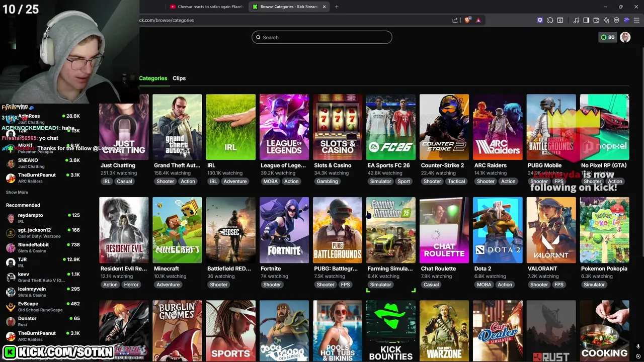Screen dimensions: 644x362
Task: Click the Brave VPN shield icon
Action: [616, 20]
